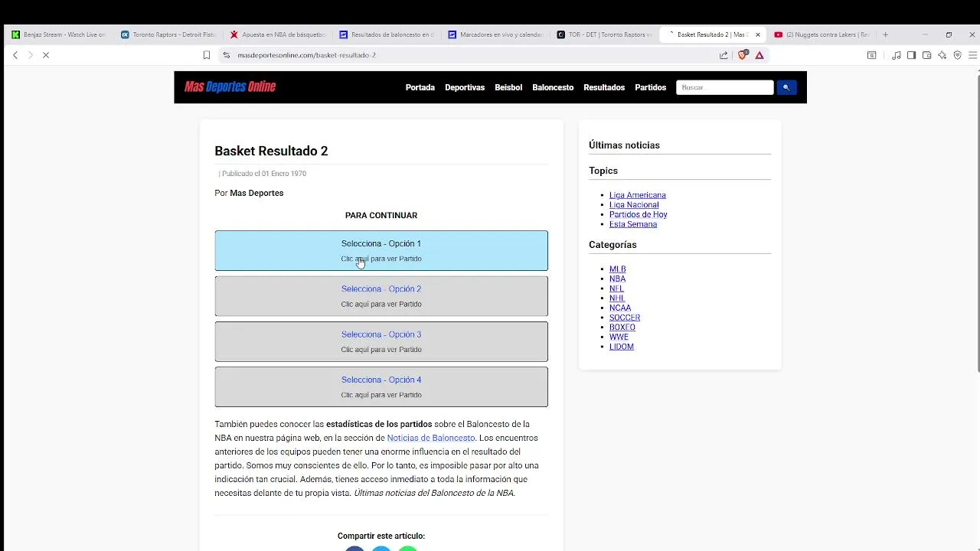Open the Leo AI sparkle icon
This screenshot has height=551, width=980.
coord(942,55)
